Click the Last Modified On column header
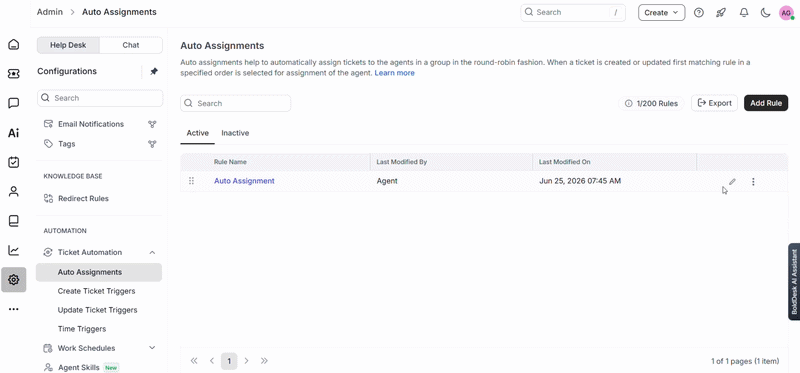This screenshot has width=800, height=373. click(565, 162)
